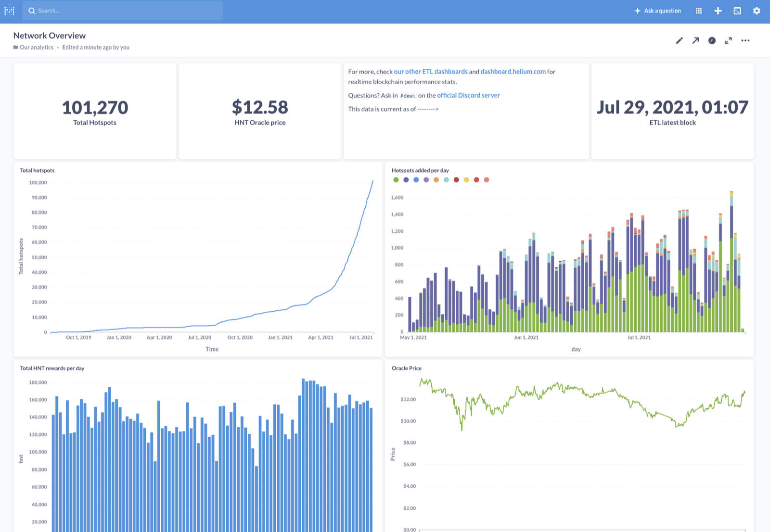The image size is (770, 532).
Task: Enter fullscreen with the expand arrows icon
Action: point(729,40)
